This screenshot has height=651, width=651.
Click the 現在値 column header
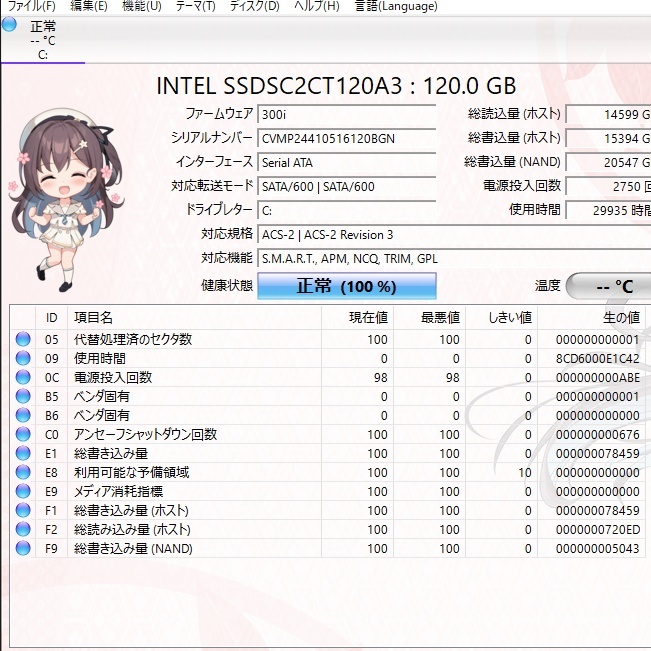point(357,318)
